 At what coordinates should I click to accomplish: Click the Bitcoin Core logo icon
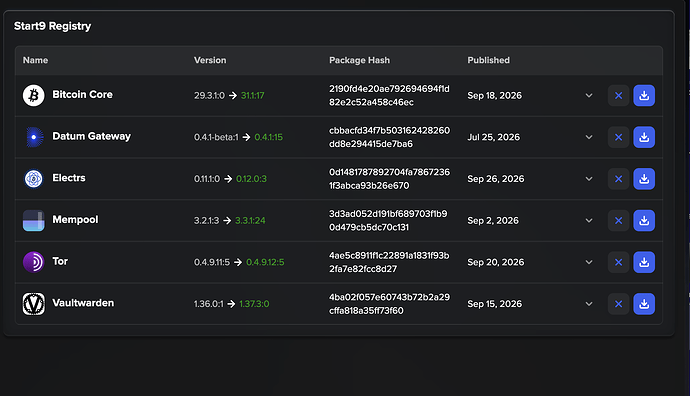33,95
